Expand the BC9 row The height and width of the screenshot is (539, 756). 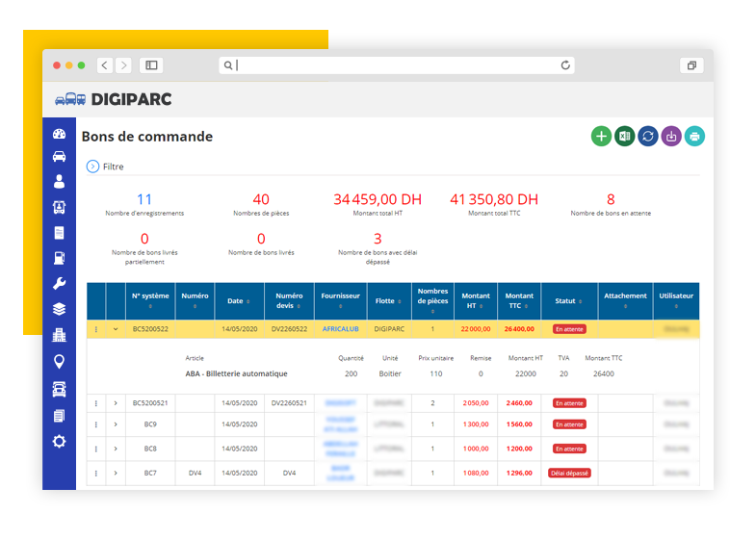(x=116, y=424)
